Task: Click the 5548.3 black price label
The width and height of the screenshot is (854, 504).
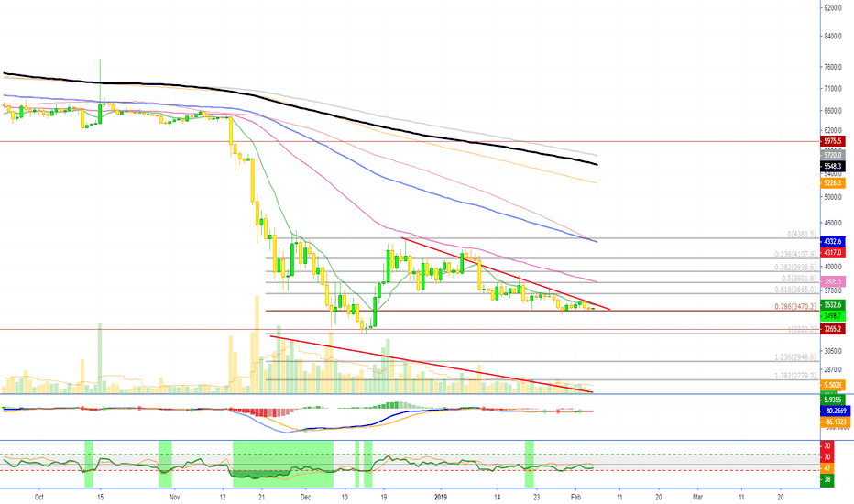Action: (x=833, y=166)
